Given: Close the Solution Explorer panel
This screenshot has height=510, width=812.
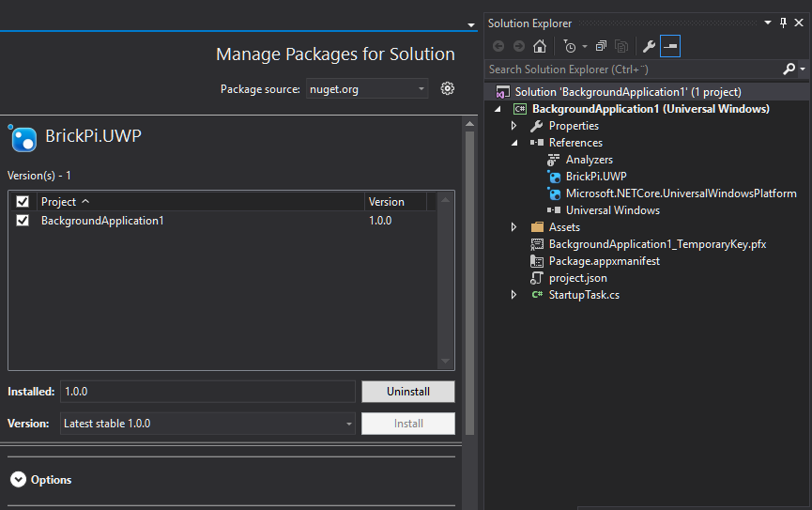Looking at the screenshot, I should pyautogui.click(x=799, y=23).
